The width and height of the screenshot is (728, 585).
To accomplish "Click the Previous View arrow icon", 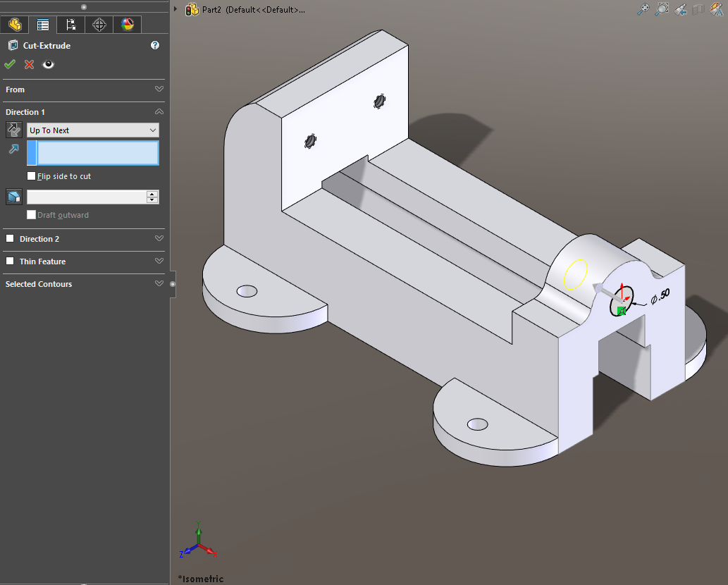I will tap(679, 9).
